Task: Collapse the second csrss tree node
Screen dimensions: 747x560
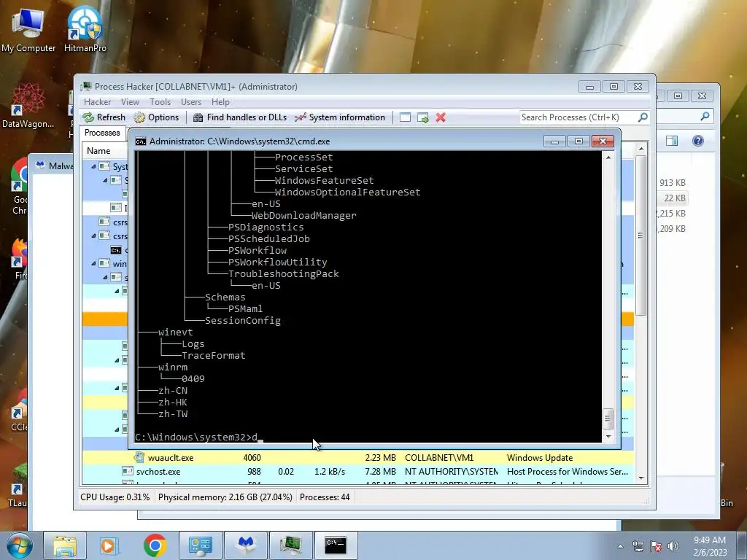Action: 93,236
